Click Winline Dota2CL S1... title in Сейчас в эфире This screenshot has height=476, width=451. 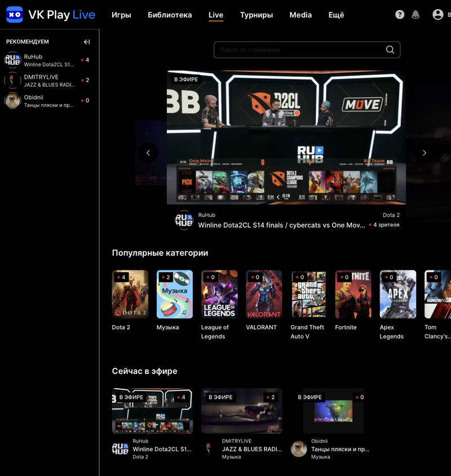coord(162,449)
